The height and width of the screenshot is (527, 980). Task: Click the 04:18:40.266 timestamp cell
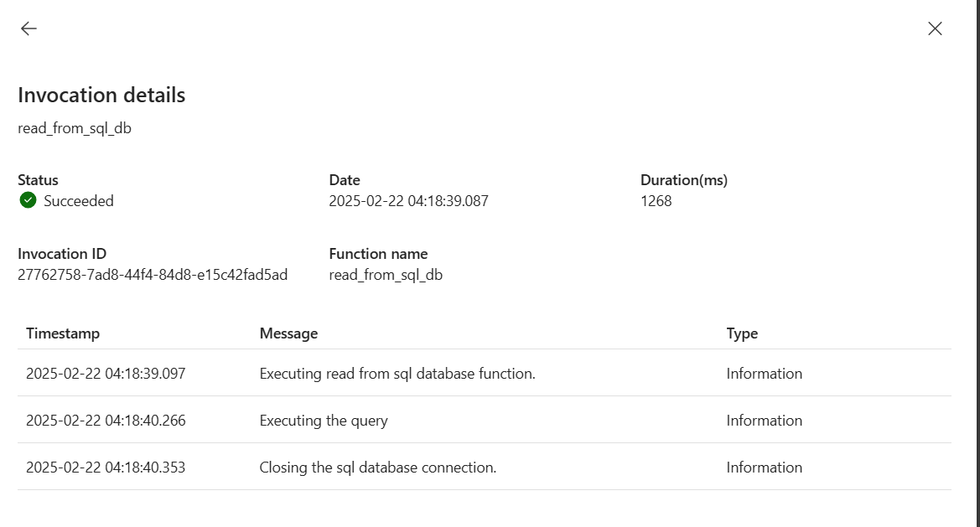tap(106, 421)
